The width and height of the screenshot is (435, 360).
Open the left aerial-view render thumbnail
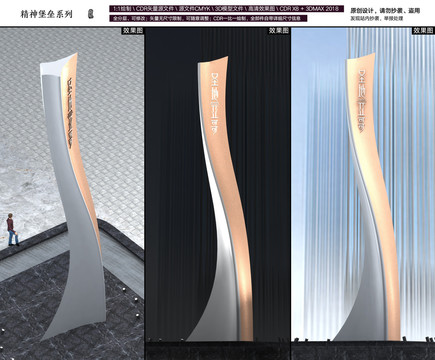(x=72, y=194)
